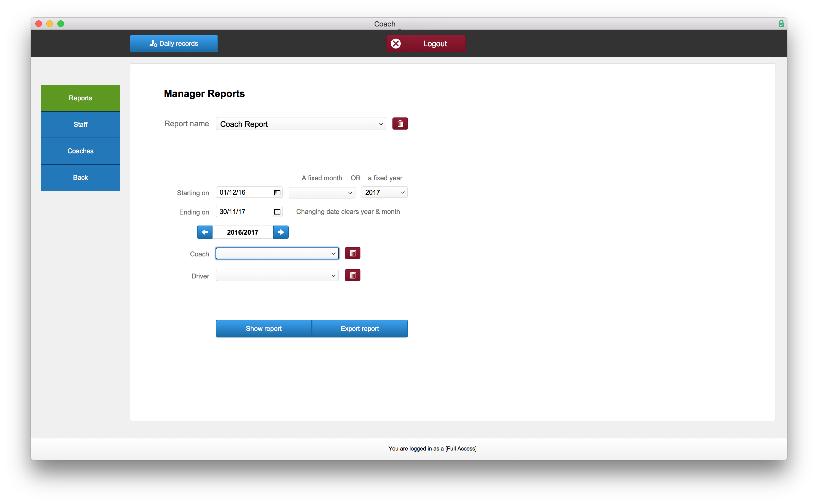The image size is (818, 504).
Task: Open the fixed year 2017 dropdown
Action: 384,192
